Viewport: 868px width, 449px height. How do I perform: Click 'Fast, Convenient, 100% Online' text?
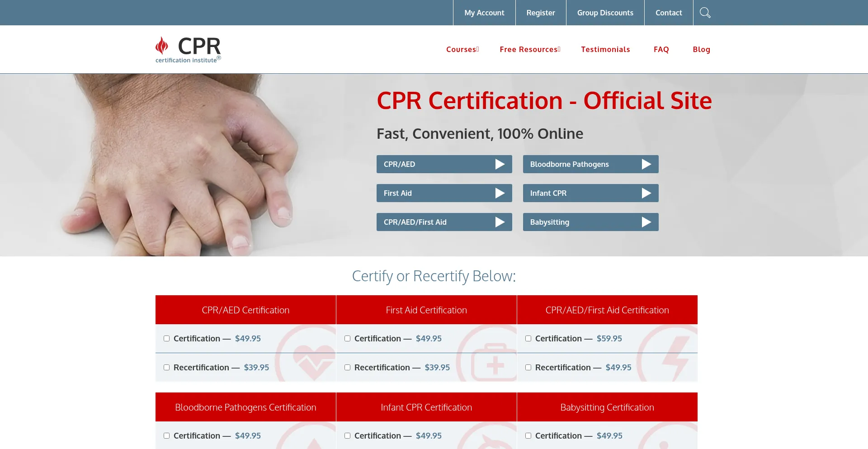point(480,134)
